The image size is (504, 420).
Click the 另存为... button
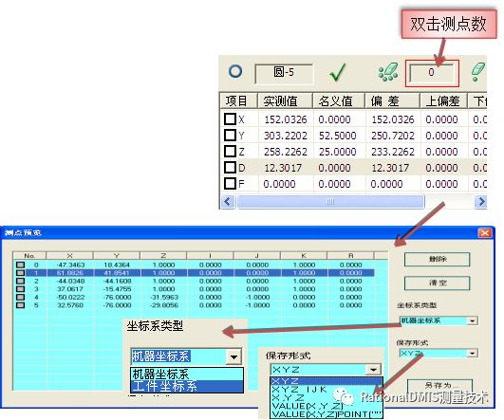pos(439,385)
